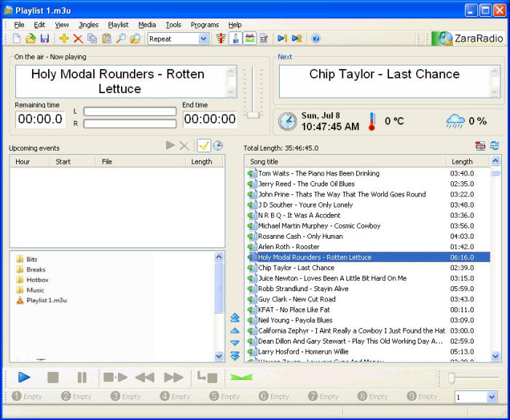Open the Hotbox folder
This screenshot has width=510, height=420.
click(32, 280)
